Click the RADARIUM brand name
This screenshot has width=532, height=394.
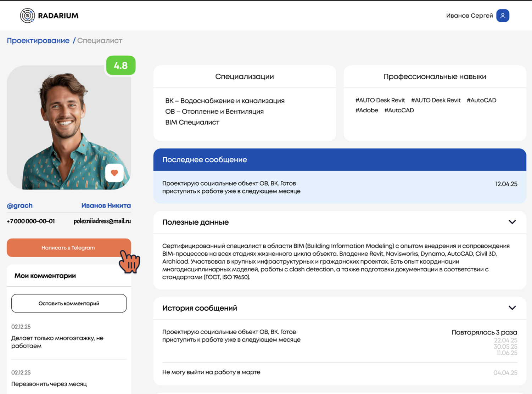[x=58, y=16]
